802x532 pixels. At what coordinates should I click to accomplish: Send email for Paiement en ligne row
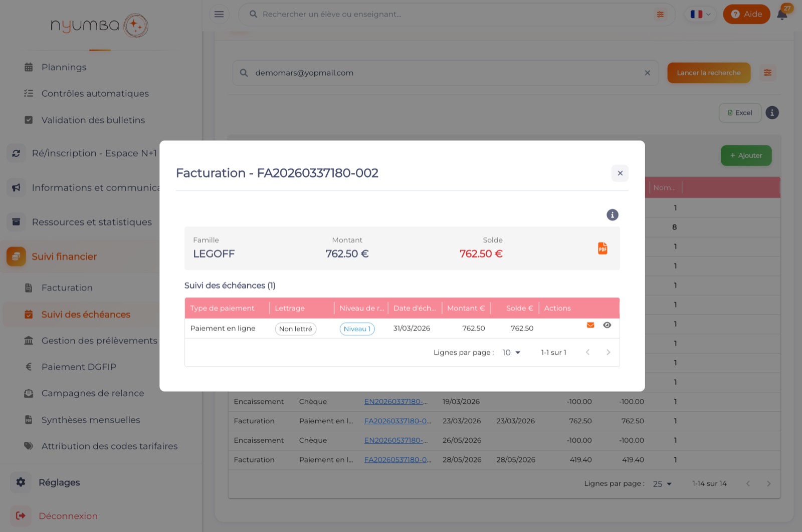pyautogui.click(x=590, y=325)
